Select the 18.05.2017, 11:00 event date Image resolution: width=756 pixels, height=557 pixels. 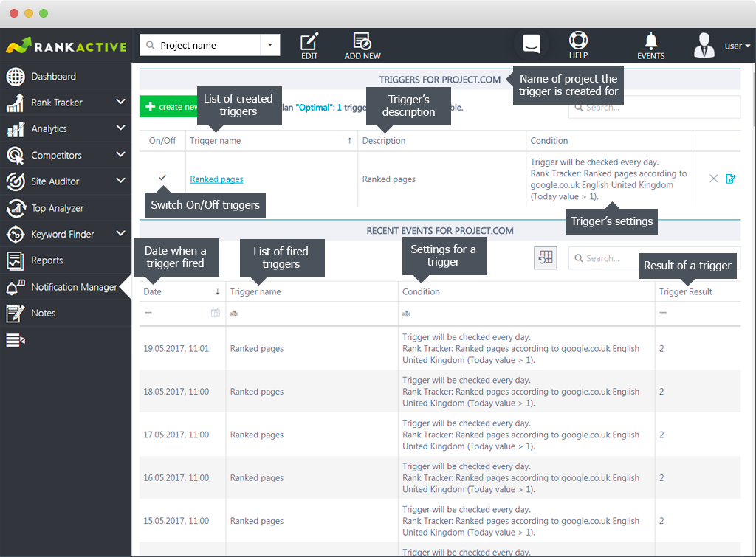[176, 392]
